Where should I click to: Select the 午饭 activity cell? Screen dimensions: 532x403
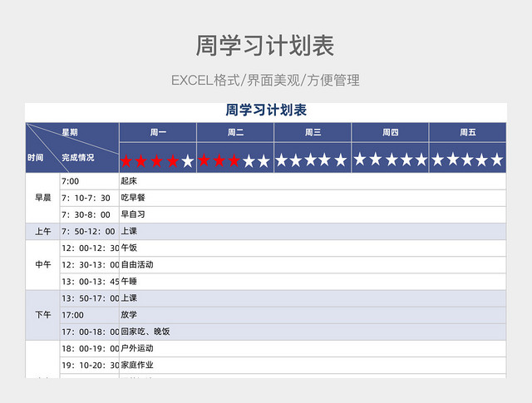(x=313, y=248)
